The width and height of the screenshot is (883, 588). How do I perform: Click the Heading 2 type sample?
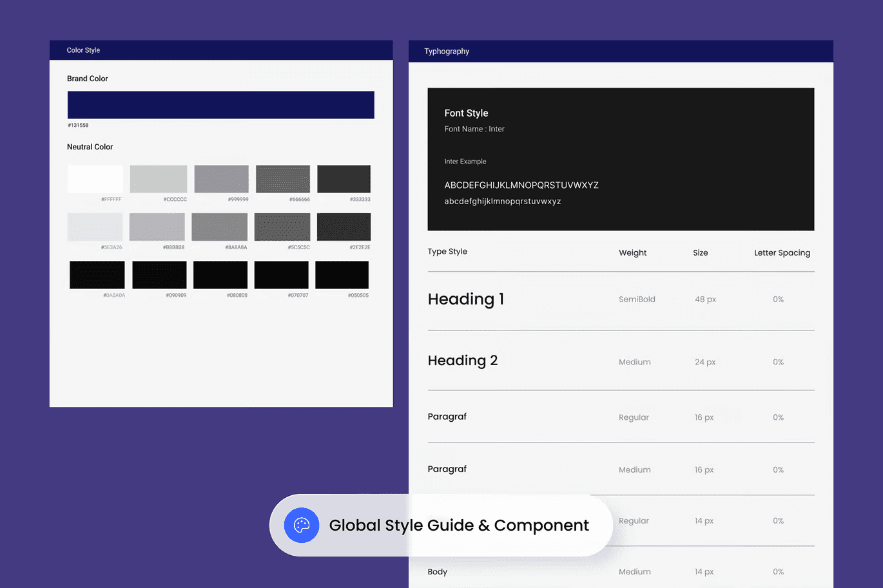click(x=463, y=361)
